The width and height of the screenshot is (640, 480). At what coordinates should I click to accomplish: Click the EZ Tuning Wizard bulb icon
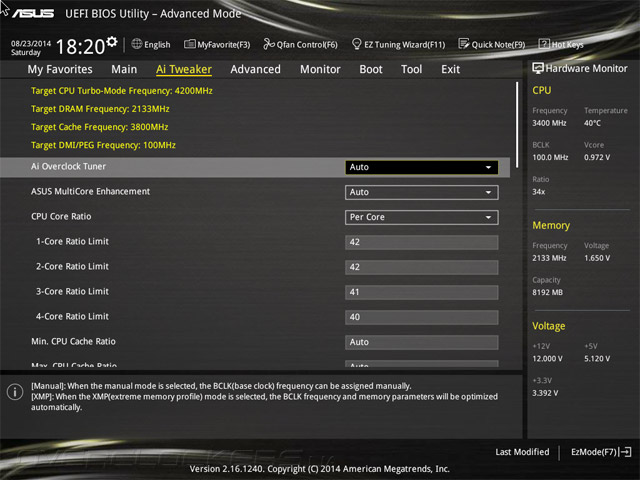pyautogui.click(x=356, y=44)
